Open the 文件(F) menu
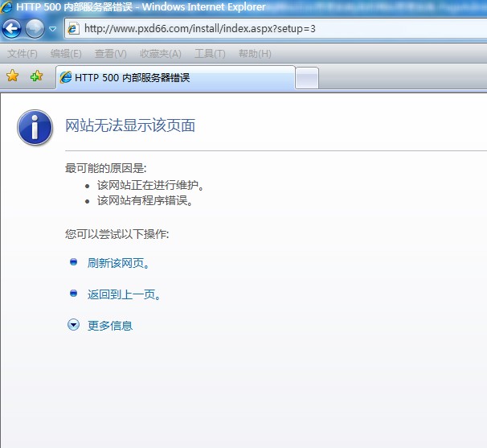The width and height of the screenshot is (487, 448). tap(23, 54)
